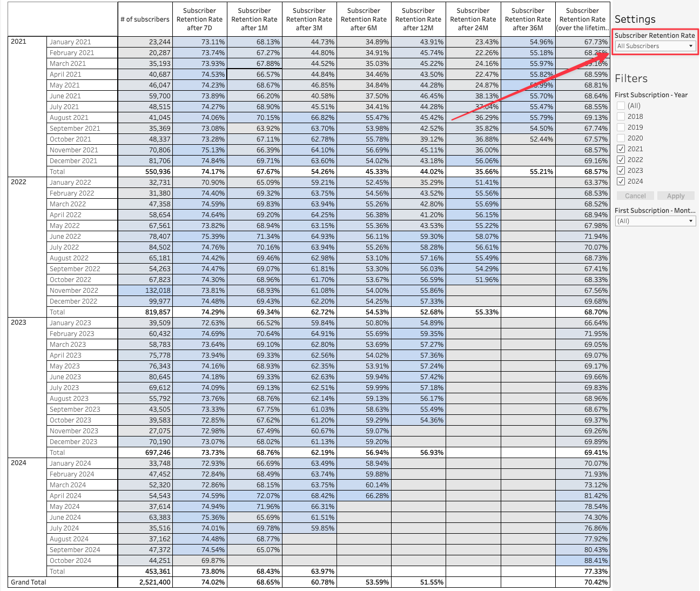Image resolution: width=700 pixels, height=591 pixels.
Task: Select 'Subscriber Retention Rate after 24M' header
Action: coord(473,19)
